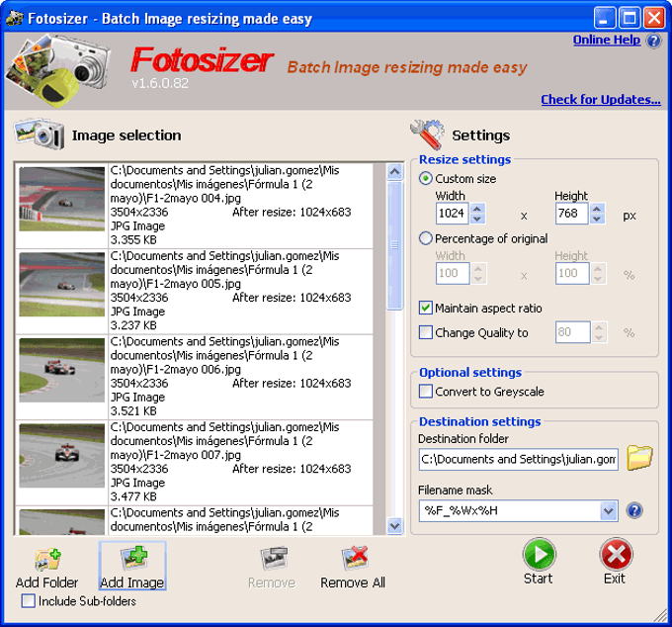Select thumbnail of F1-2mayo 004.jpg
The height and width of the screenshot is (627, 672).
(x=61, y=199)
